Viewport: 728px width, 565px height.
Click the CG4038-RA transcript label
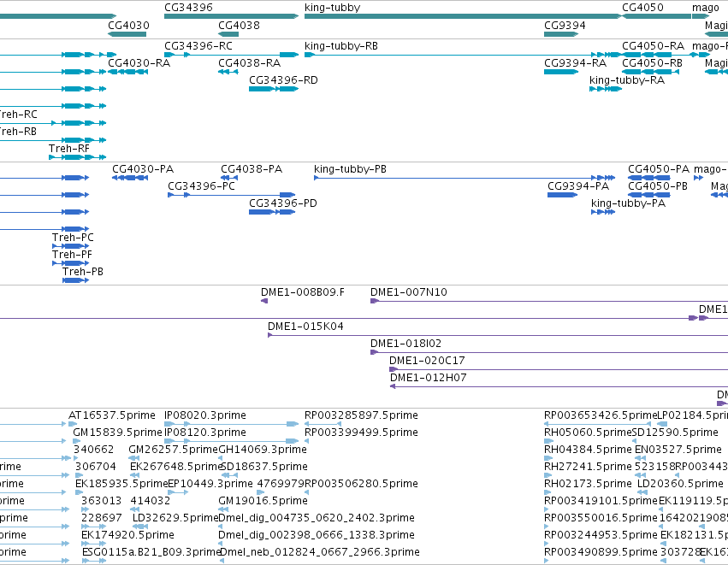tap(250, 63)
